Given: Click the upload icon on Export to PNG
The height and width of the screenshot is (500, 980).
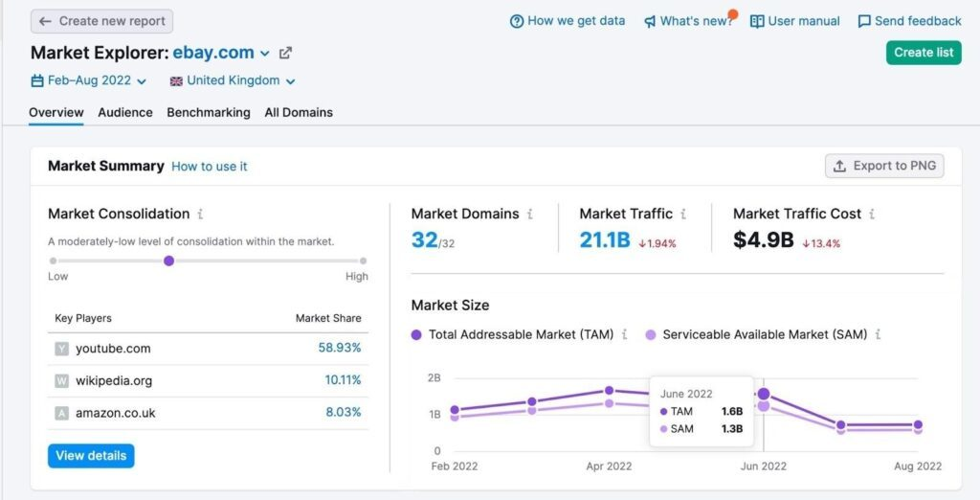Looking at the screenshot, I should tap(840, 166).
